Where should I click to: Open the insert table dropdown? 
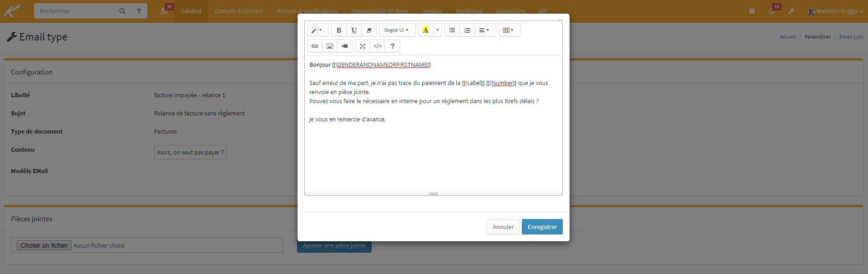[509, 30]
